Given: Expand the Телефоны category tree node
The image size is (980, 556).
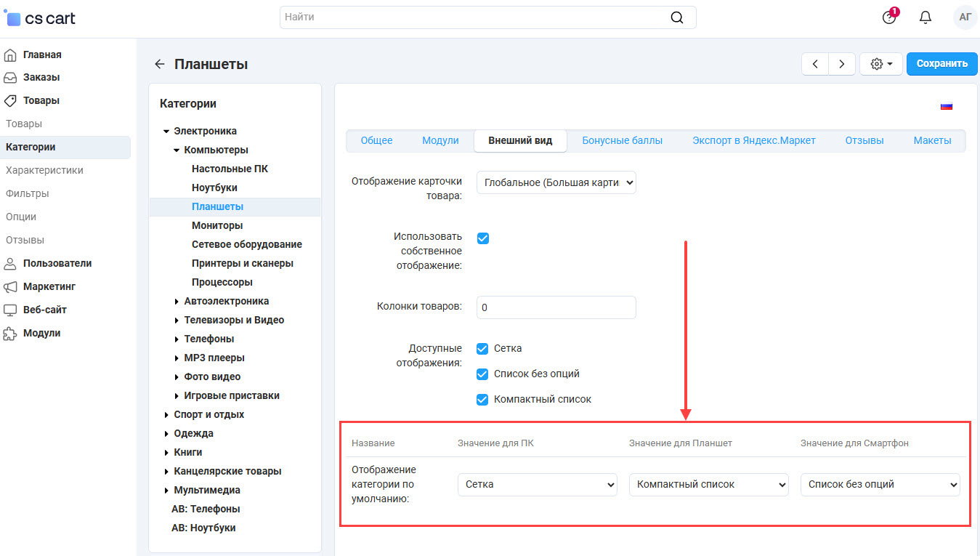Looking at the screenshot, I should [x=177, y=339].
